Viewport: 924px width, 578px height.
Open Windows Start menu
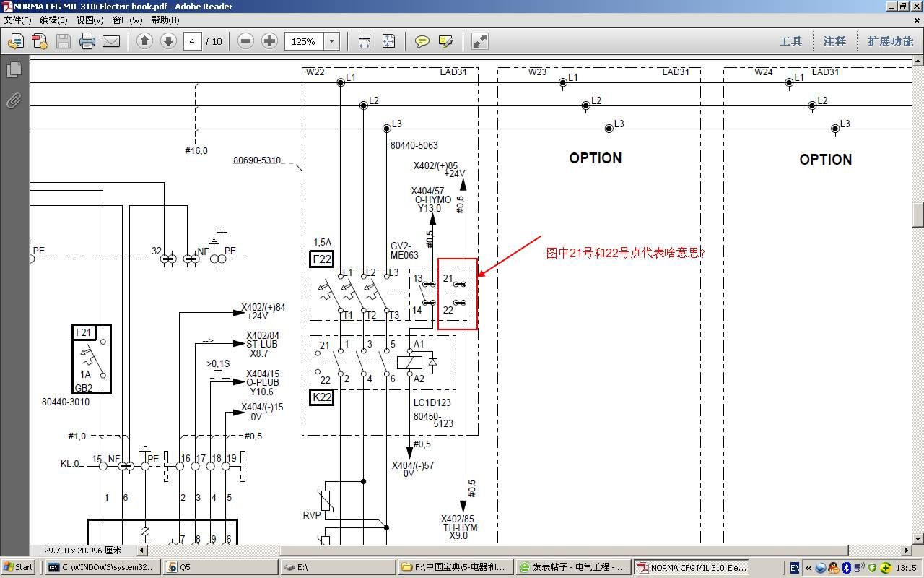(18, 567)
